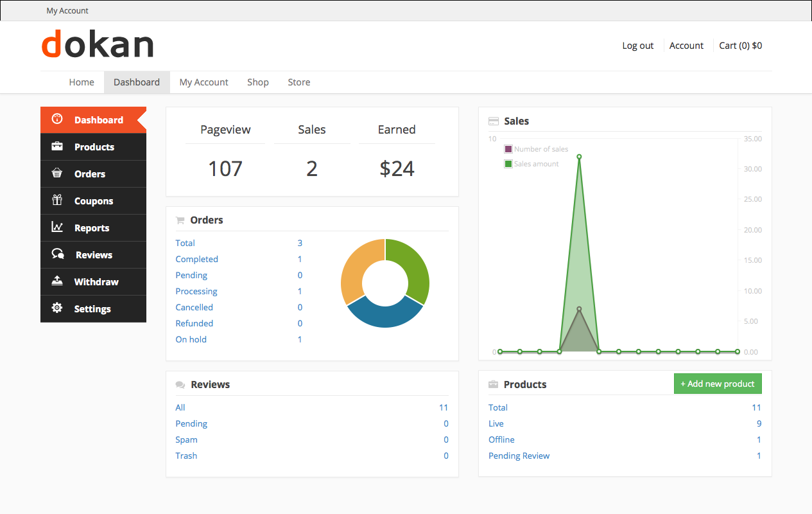Open the Account link in header
Screen dimensions: 812x514
point(687,46)
